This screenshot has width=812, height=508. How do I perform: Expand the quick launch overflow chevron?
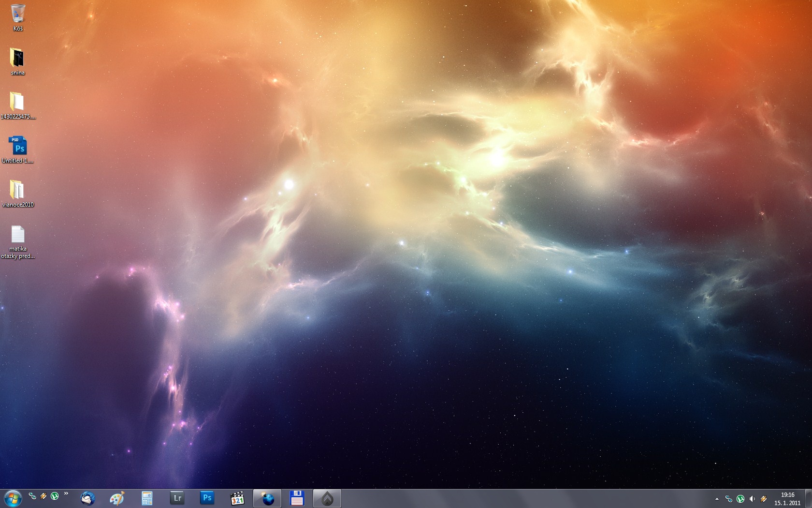[x=66, y=494]
